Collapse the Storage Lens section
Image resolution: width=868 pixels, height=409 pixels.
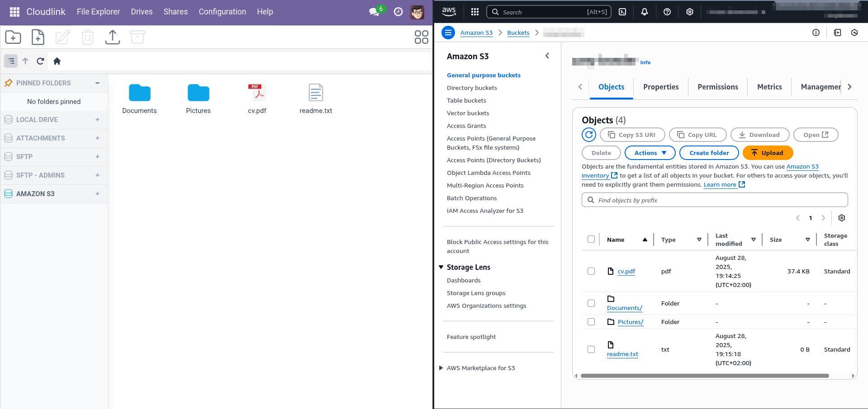441,267
